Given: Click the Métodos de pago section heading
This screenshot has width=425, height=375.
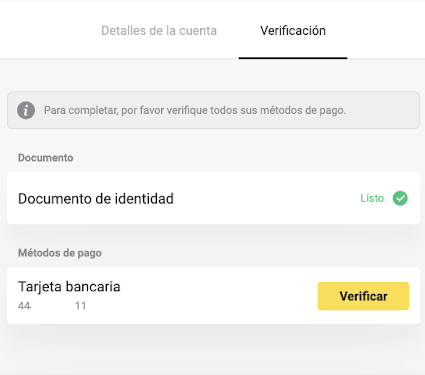Looking at the screenshot, I should click(x=60, y=253).
